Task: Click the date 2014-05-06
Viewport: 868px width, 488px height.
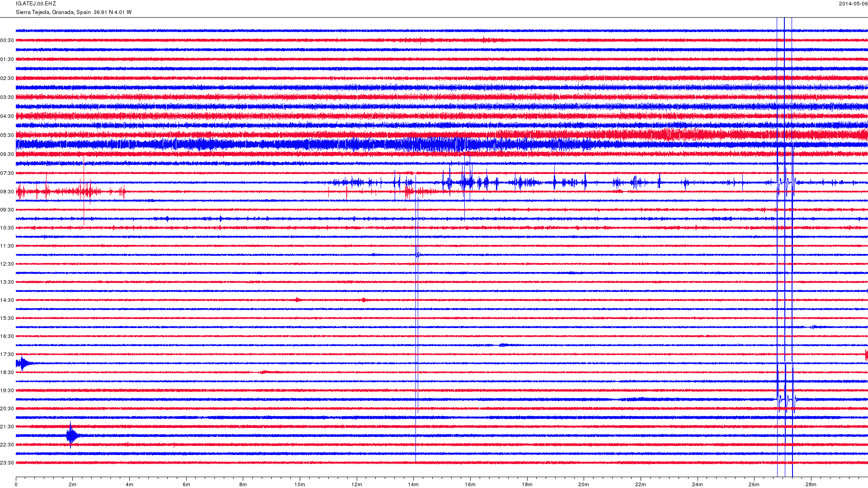Action: click(x=853, y=4)
